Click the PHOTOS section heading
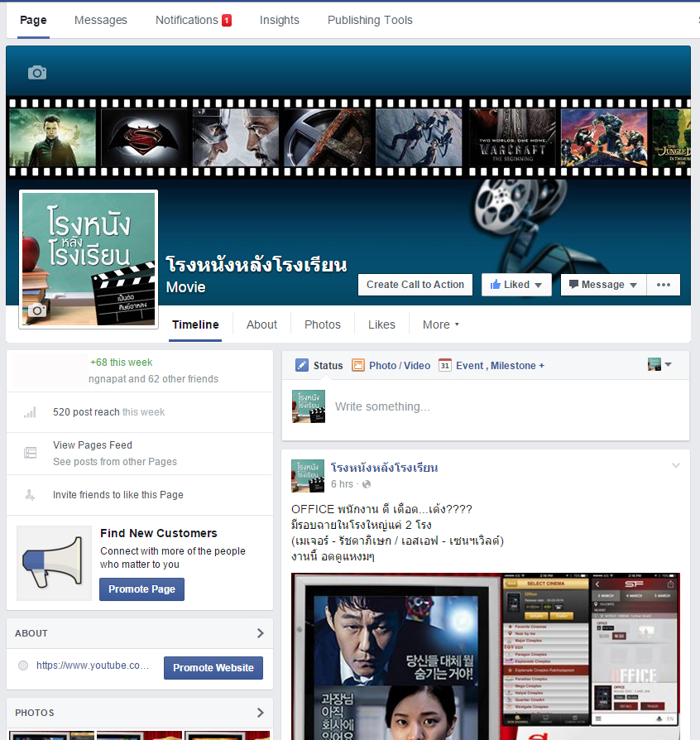This screenshot has height=740, width=700. tap(35, 713)
